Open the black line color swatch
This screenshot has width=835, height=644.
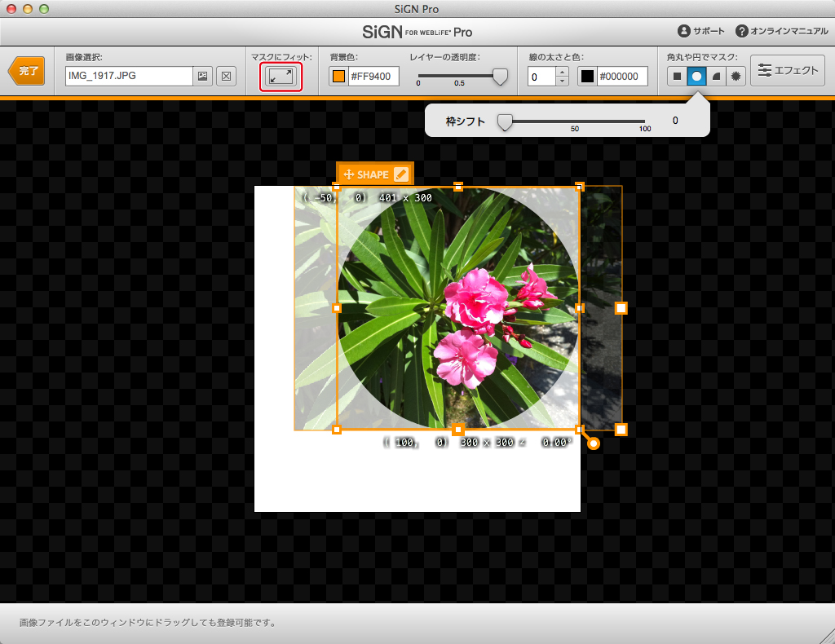point(587,76)
